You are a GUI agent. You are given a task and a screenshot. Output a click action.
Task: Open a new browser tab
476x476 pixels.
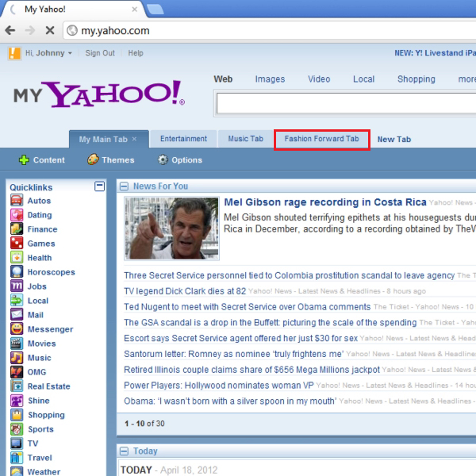(x=155, y=9)
